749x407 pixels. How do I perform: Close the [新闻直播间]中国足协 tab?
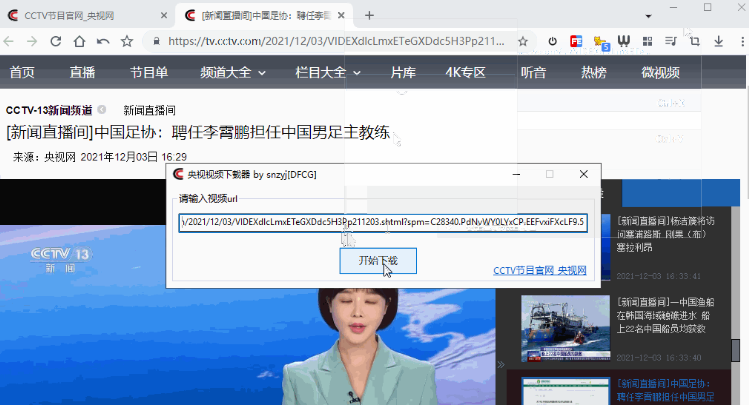pos(341,16)
